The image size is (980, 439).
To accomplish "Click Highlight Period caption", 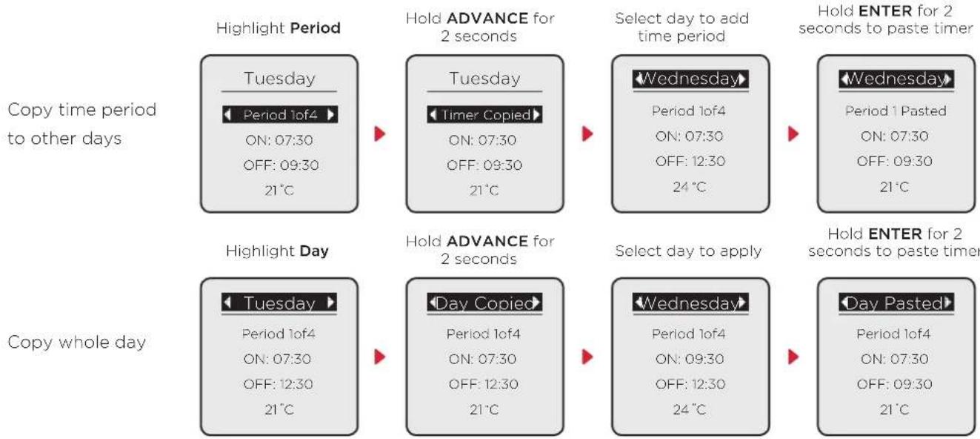I will click(x=279, y=30).
